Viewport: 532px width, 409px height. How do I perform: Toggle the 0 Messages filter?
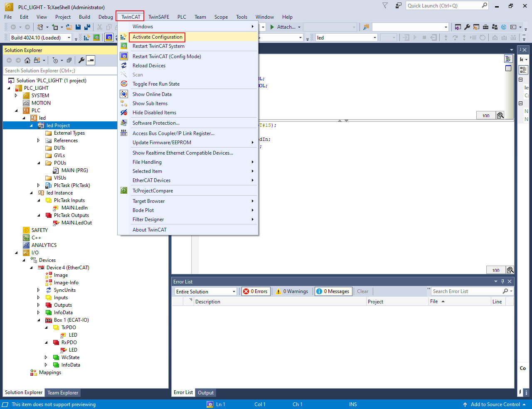click(333, 291)
